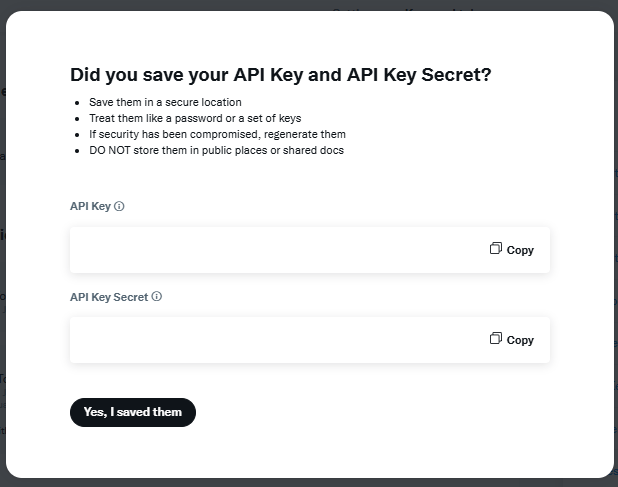Click the dimmed page strip left of dialog
Viewport: 618px width, 487px height.
[x=2, y=244]
